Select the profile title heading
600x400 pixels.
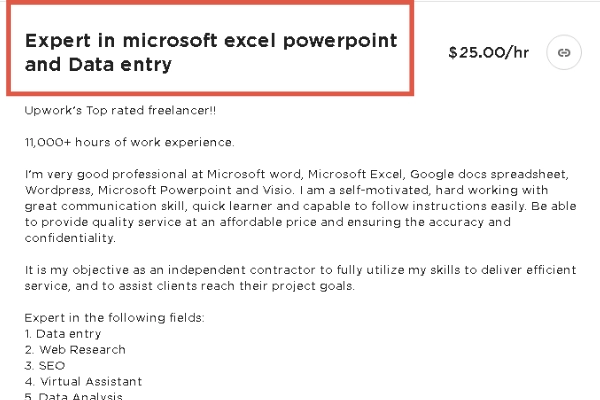coord(211,52)
